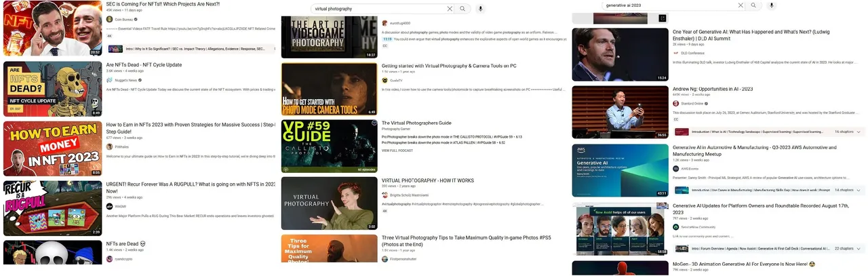Click Nugget's News channel avatar

point(109,80)
